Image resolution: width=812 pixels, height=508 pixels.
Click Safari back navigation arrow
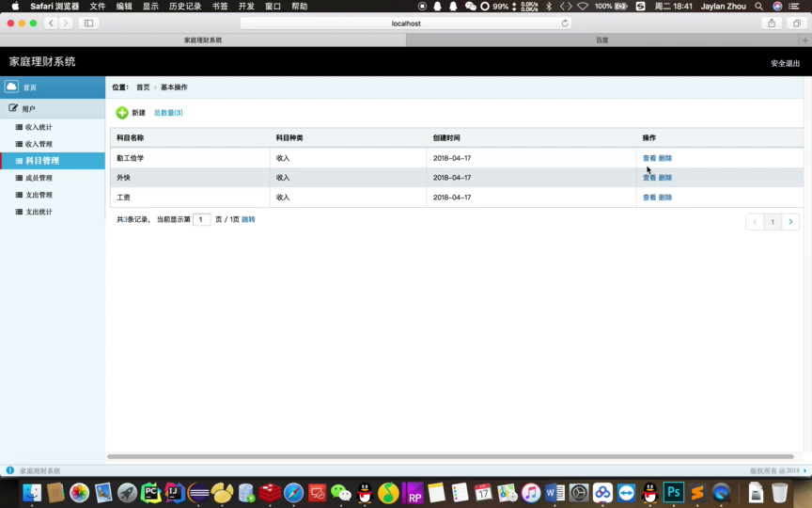pyautogui.click(x=51, y=23)
